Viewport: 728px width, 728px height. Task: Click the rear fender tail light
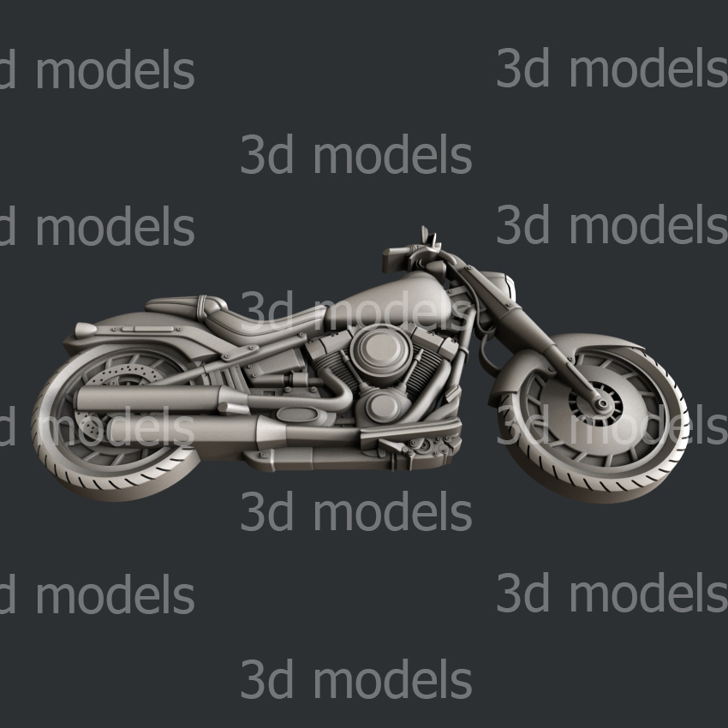tap(86, 329)
